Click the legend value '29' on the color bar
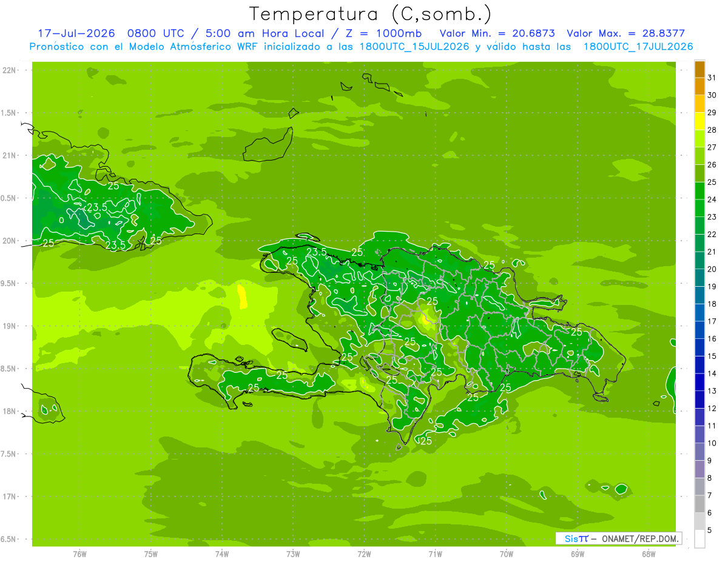728x562 pixels. coord(712,112)
